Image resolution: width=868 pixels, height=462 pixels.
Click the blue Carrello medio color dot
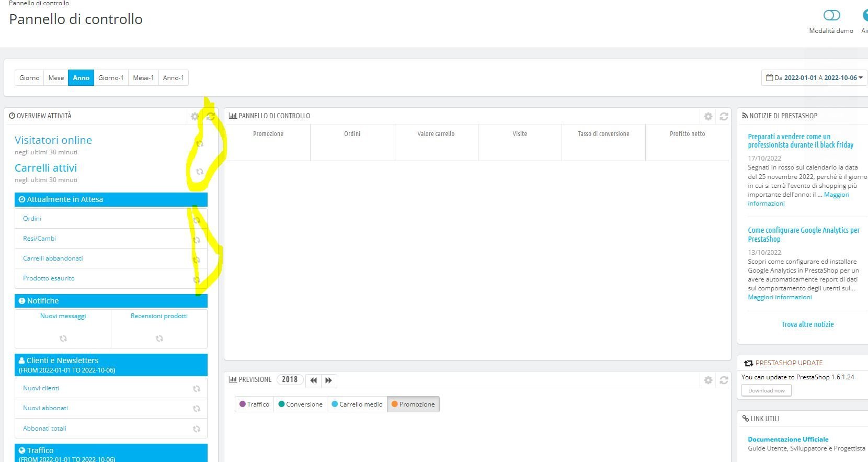click(335, 404)
